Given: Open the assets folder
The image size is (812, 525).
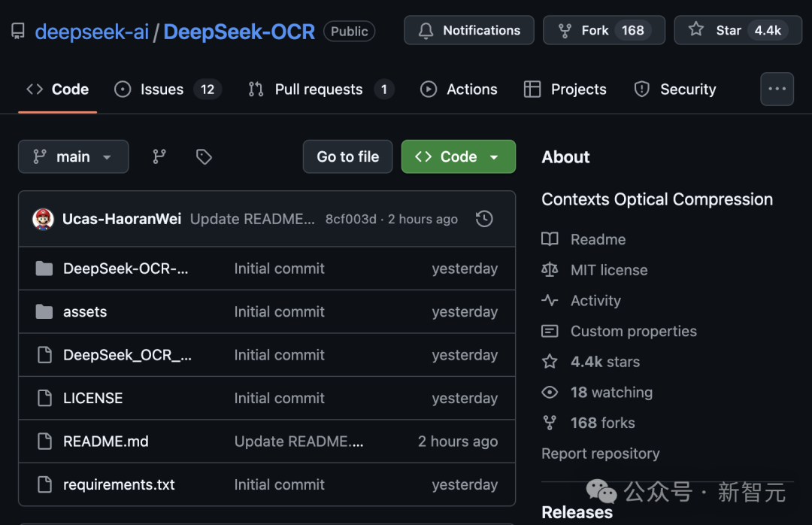Looking at the screenshot, I should (x=85, y=311).
